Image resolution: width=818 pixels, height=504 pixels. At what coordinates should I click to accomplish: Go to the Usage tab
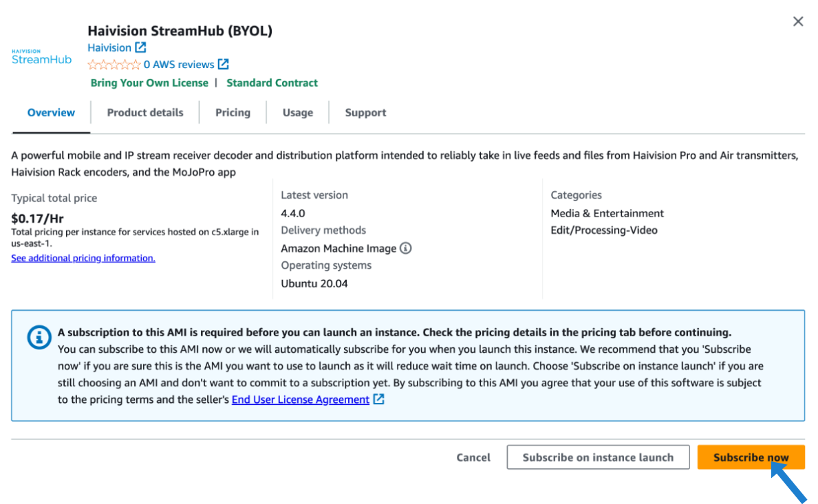click(297, 113)
